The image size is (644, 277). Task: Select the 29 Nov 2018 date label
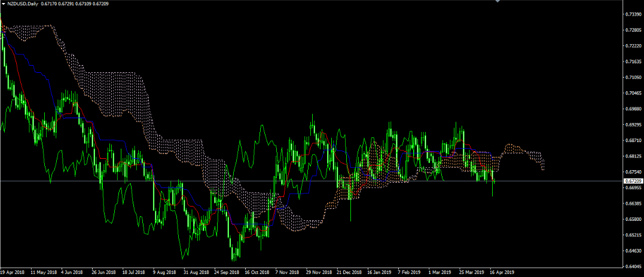[319, 272]
